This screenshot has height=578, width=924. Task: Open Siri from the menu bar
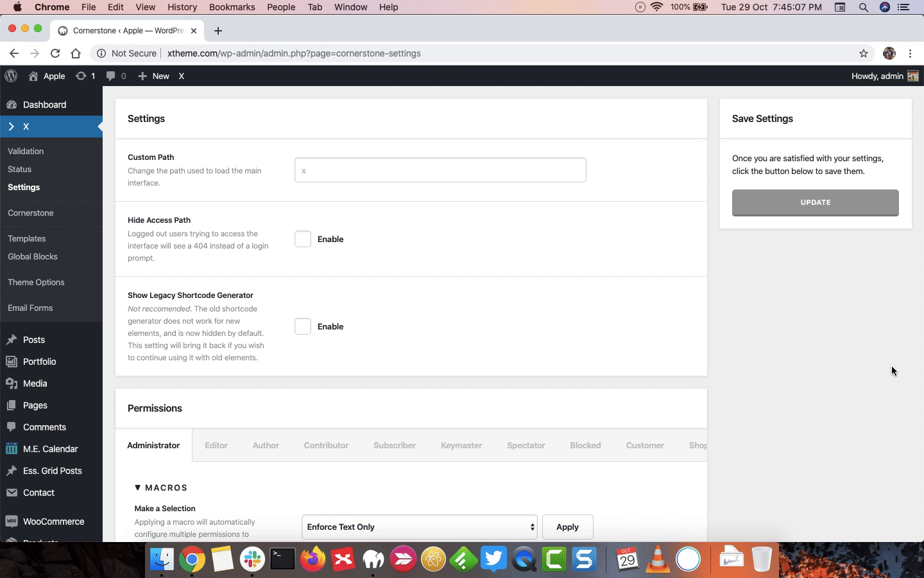tap(885, 7)
